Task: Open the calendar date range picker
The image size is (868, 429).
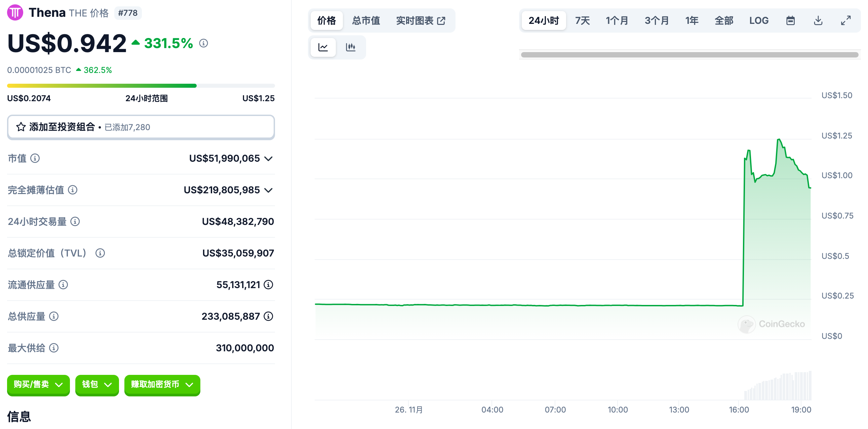Action: [790, 21]
